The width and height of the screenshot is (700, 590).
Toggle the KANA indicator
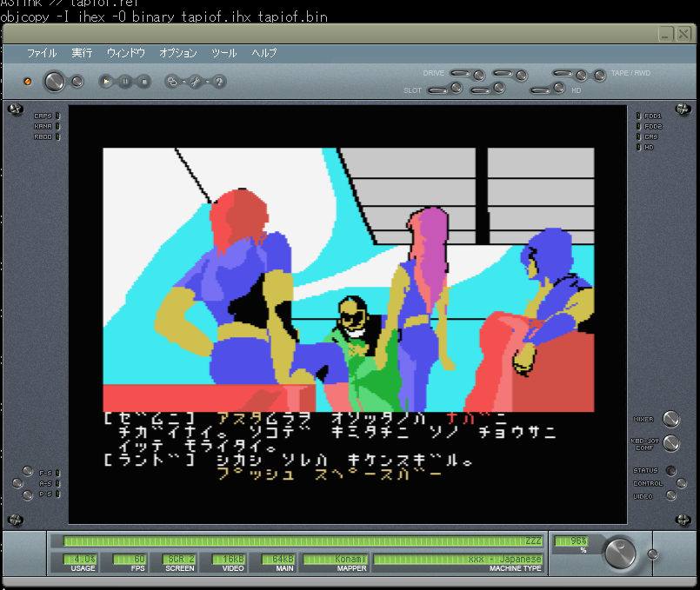(57, 127)
